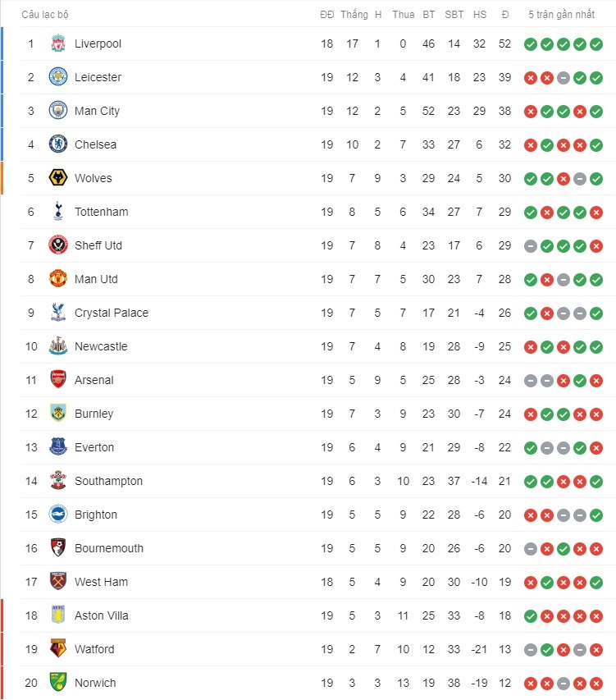Click the Leicester club crest
Viewport: 616px width, 700px height.
point(58,77)
